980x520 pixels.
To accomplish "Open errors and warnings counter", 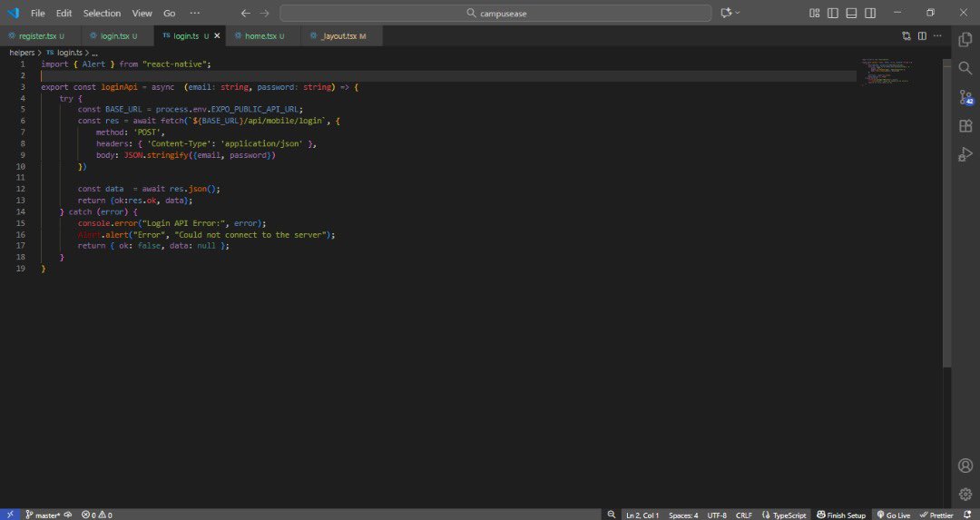I will coord(97,515).
